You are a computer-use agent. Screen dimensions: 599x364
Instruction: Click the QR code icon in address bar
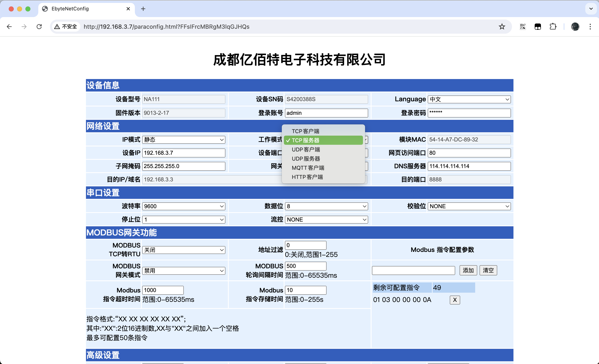click(x=522, y=26)
